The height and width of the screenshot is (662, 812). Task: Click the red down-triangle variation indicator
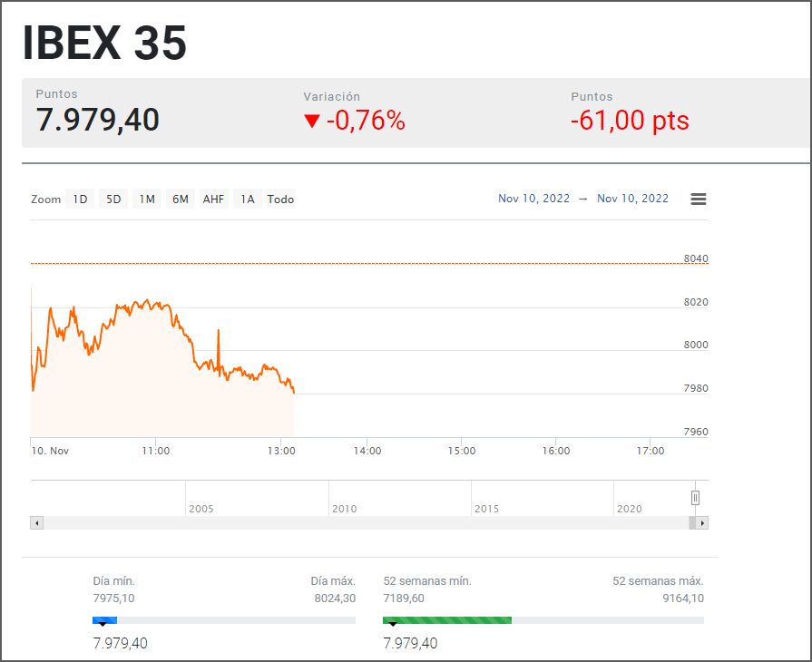[308, 121]
